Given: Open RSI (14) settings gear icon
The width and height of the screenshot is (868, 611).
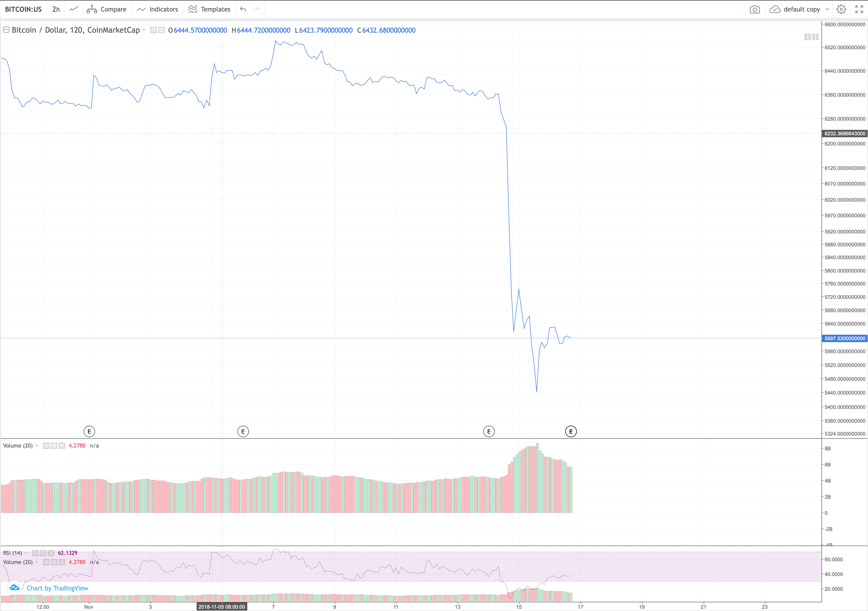Looking at the screenshot, I should (x=43, y=553).
